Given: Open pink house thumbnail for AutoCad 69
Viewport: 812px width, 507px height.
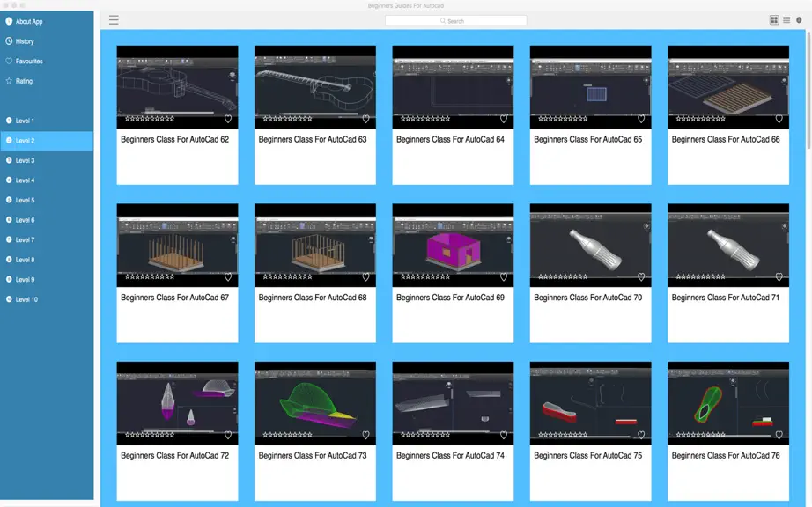Looking at the screenshot, I should pyautogui.click(x=453, y=244).
